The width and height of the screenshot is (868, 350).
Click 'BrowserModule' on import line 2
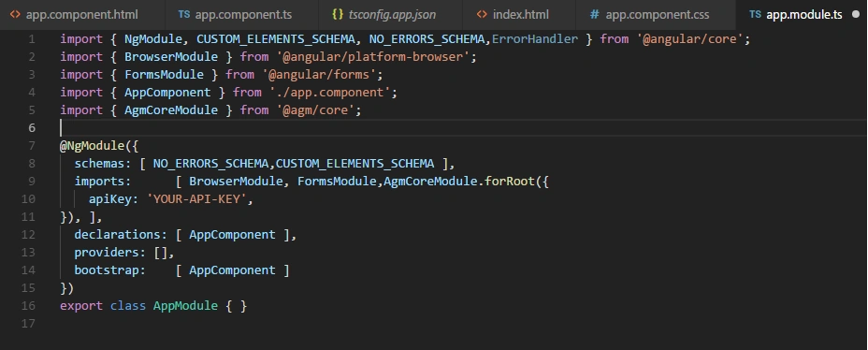click(x=171, y=57)
